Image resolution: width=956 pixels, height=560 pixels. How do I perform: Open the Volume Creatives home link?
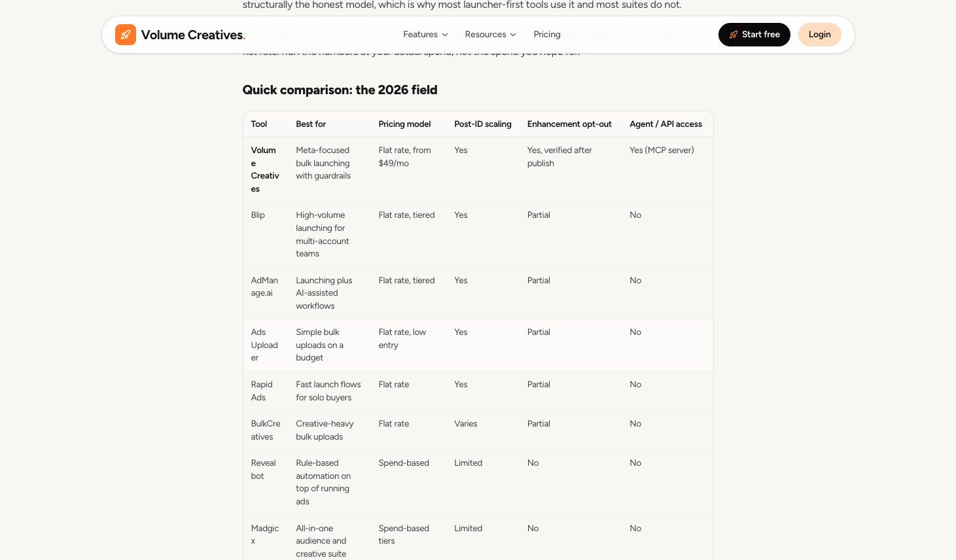pos(181,35)
